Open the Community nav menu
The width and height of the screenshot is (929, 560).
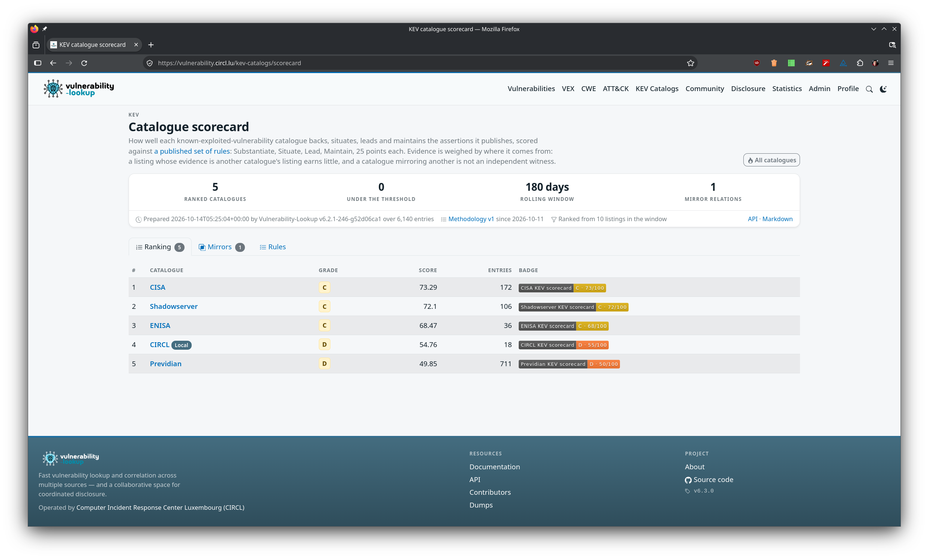tap(704, 88)
